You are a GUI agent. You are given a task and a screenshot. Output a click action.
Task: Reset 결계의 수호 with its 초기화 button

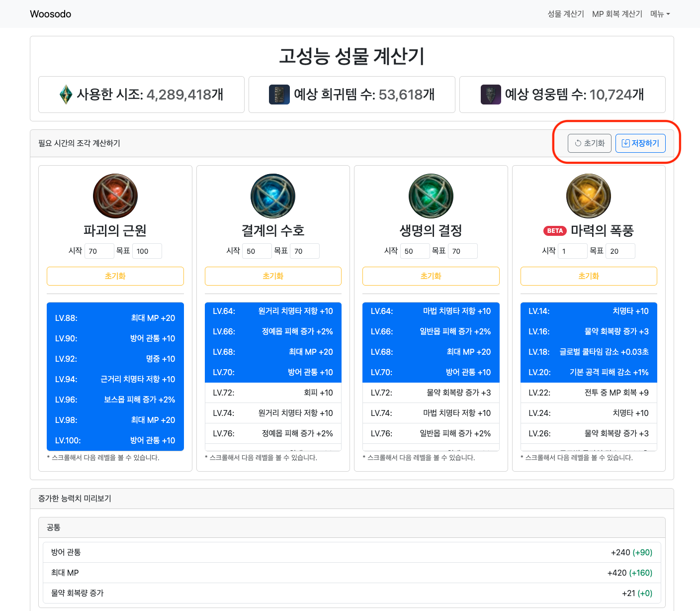[x=273, y=276]
